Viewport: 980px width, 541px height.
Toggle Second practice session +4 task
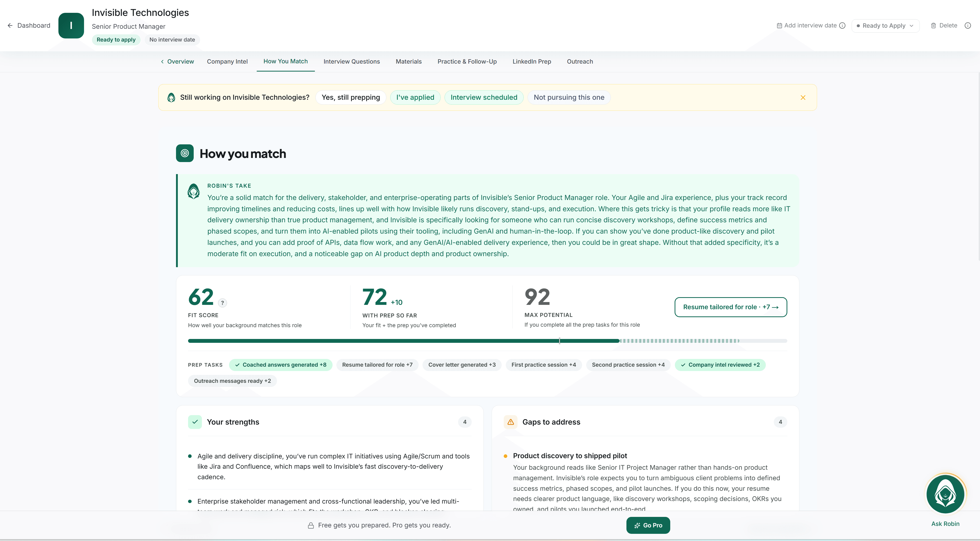pyautogui.click(x=628, y=365)
